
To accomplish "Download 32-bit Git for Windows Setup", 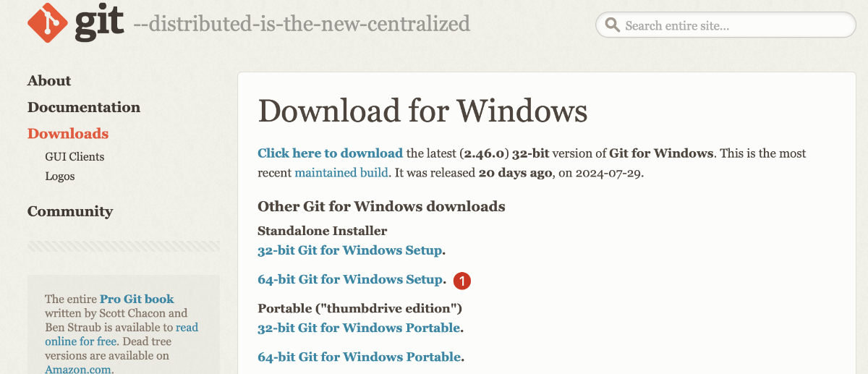I will (350, 250).
